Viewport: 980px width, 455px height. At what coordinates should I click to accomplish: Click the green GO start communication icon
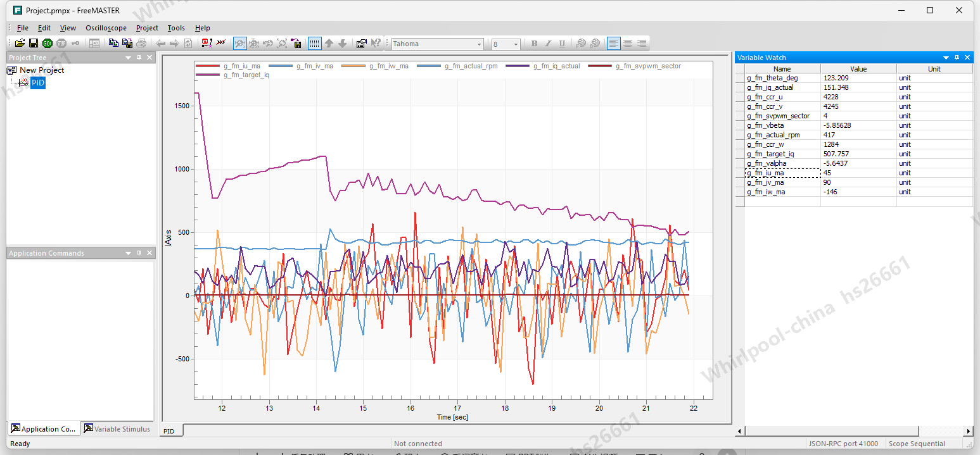point(48,44)
